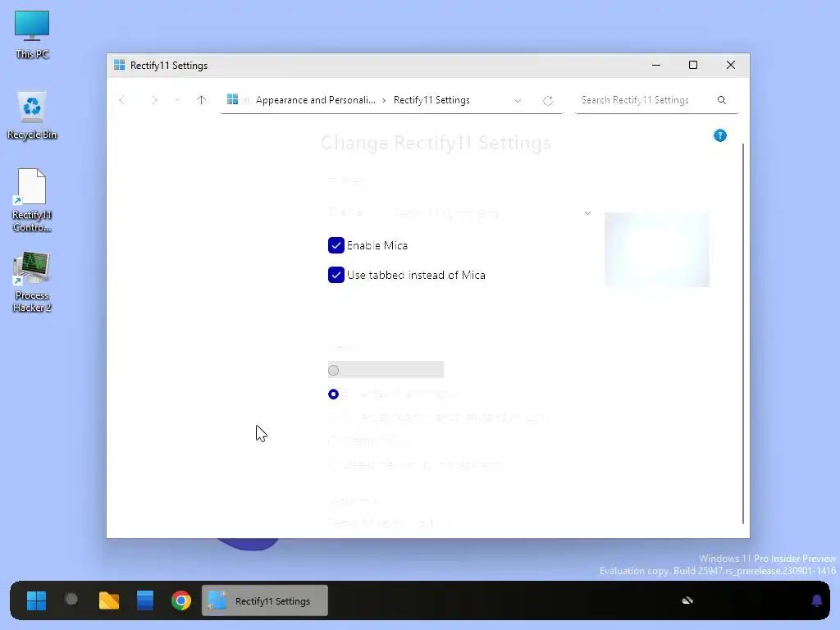Open help with the blue question icon
This screenshot has width=840, height=630.
pyautogui.click(x=720, y=135)
